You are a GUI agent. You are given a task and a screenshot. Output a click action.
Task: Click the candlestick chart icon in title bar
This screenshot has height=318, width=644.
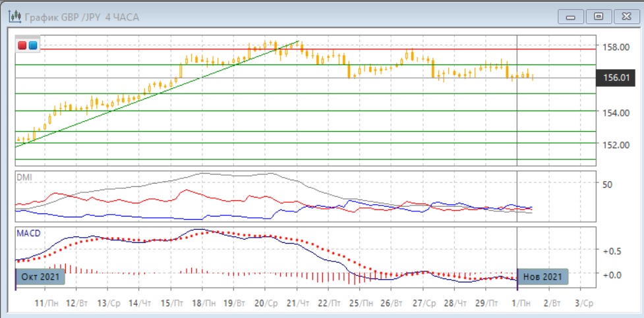(x=13, y=16)
